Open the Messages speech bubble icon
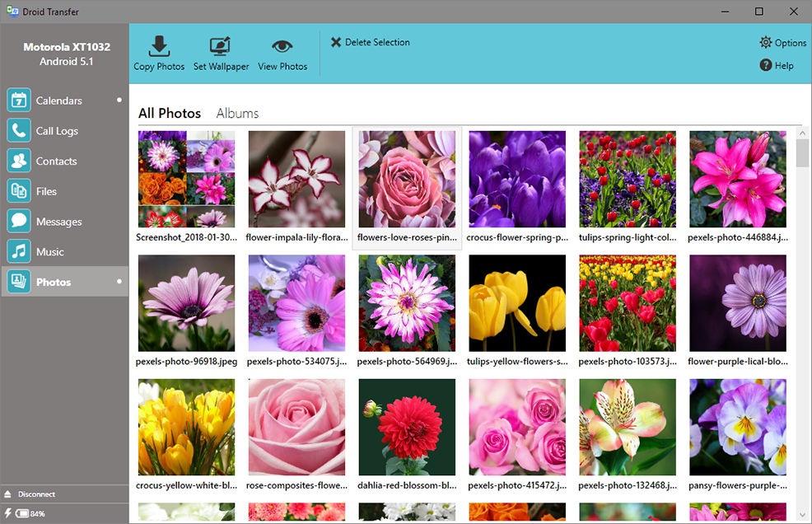812x524 pixels. 19,222
